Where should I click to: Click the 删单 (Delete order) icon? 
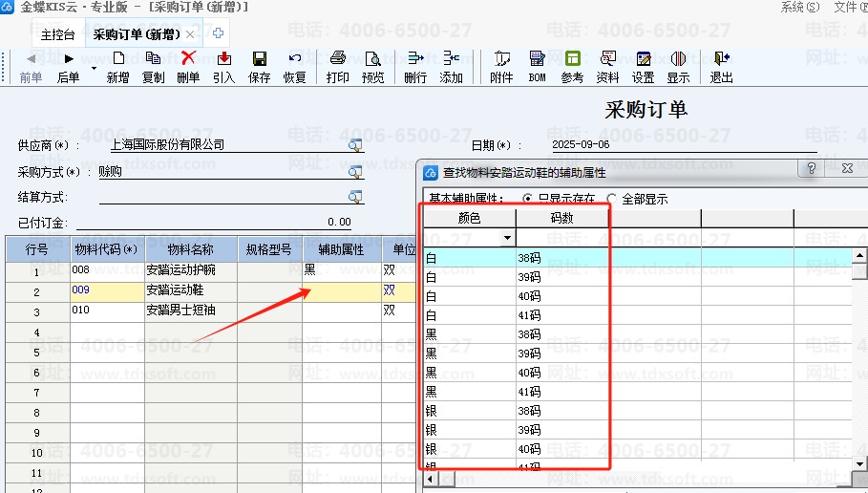tap(188, 66)
